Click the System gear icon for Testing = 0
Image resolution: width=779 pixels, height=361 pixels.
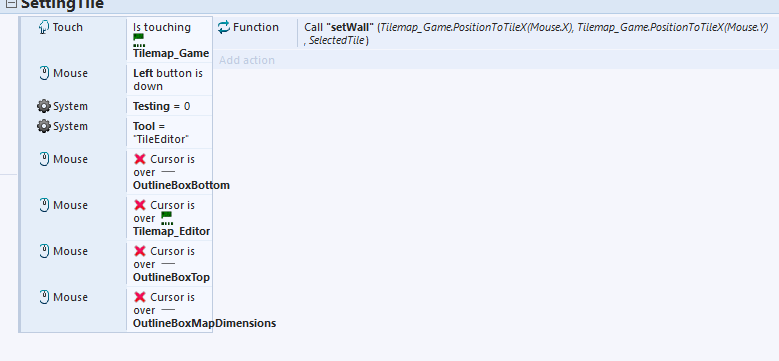tap(44, 106)
